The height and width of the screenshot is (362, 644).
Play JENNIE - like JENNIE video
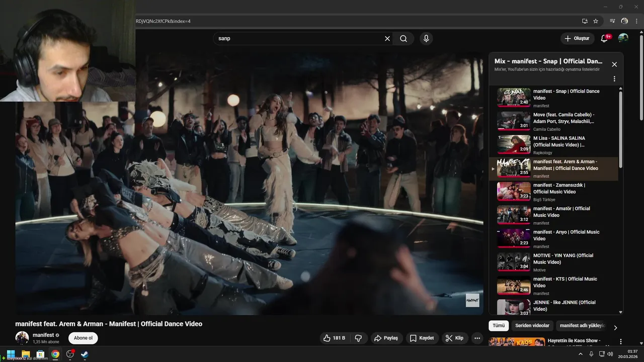click(x=553, y=307)
